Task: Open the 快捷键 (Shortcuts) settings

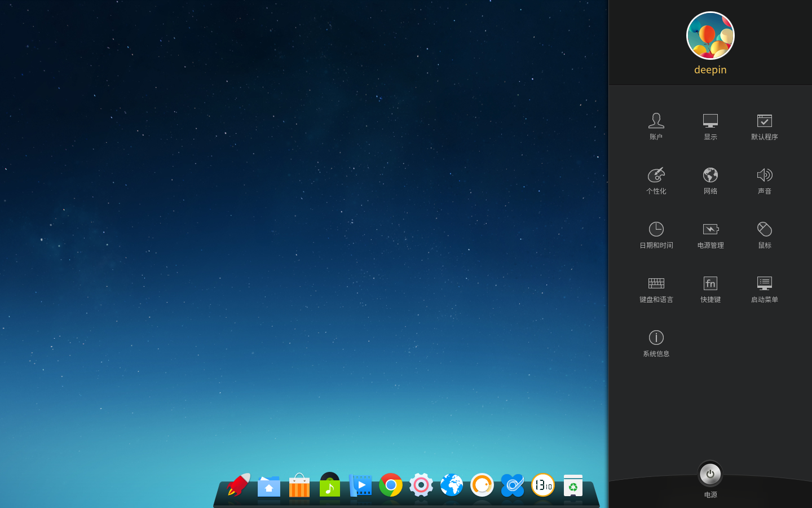Action: click(710, 288)
